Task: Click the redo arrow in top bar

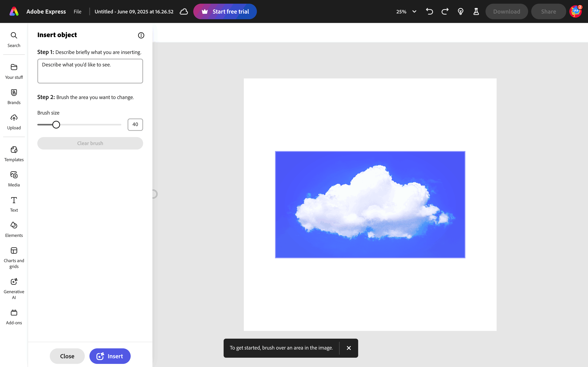Action: coord(445,11)
